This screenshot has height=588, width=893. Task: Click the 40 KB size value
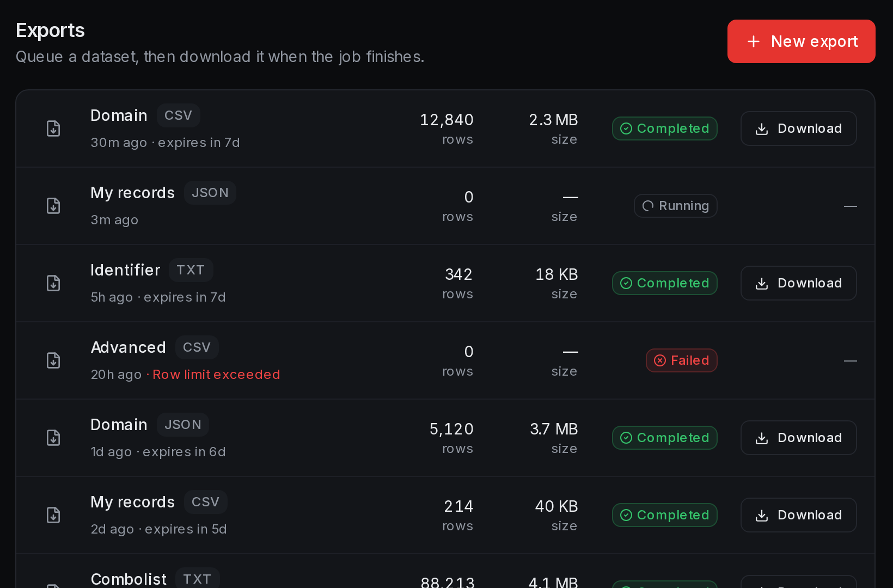(556, 506)
